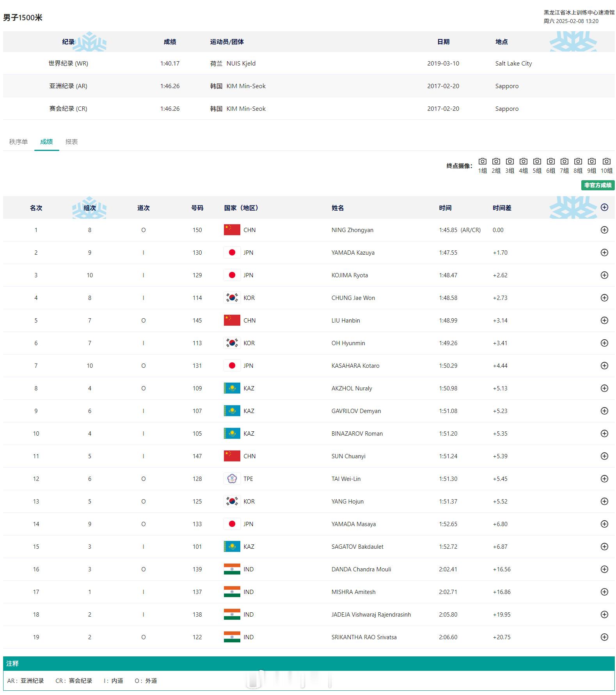Click NUIS Kjeld athlete name
This screenshot has width=616, height=695.
tap(241, 64)
